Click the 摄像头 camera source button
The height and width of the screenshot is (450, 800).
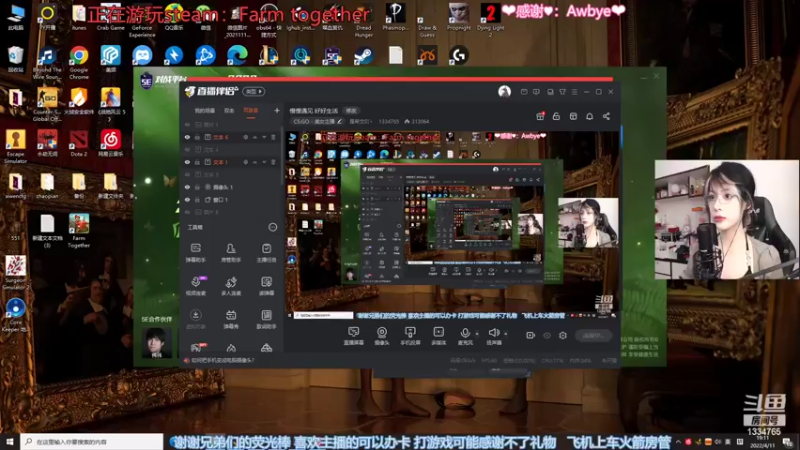coord(382,336)
